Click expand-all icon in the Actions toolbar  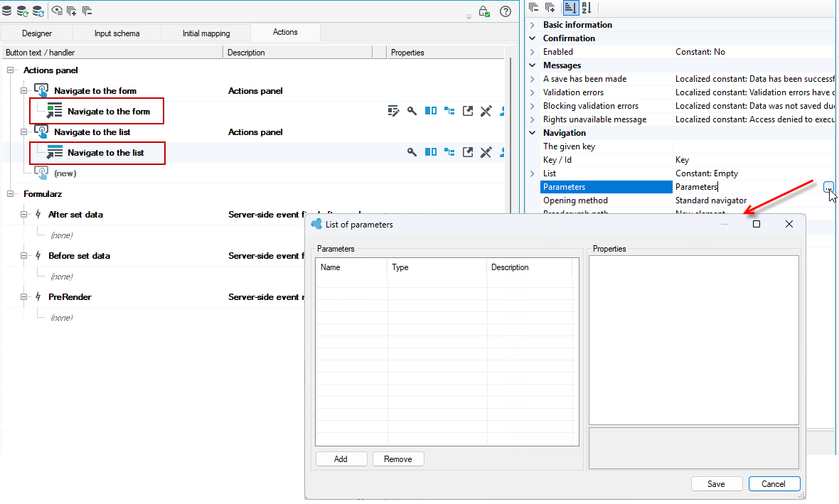pyautogui.click(x=71, y=11)
